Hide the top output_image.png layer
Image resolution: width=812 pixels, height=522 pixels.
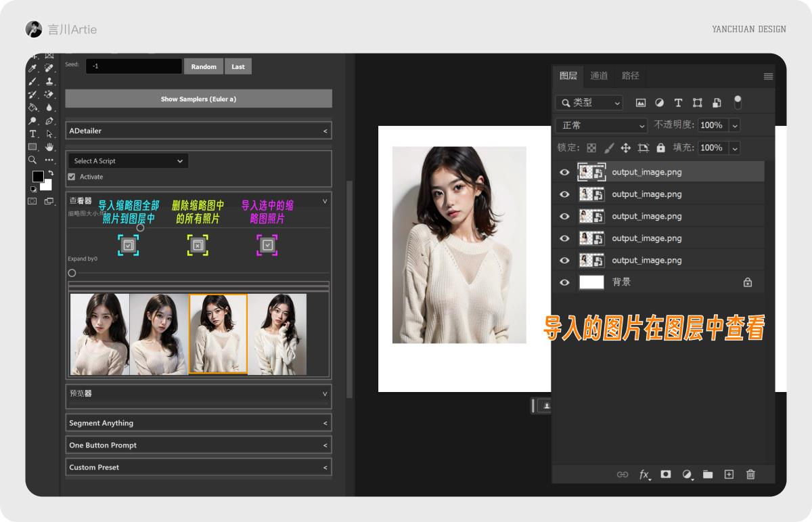(564, 172)
